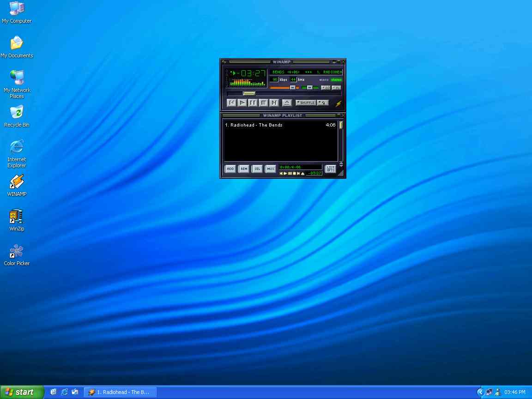This screenshot has width=532, height=399.
Task: Pause playback in Winamp
Action: 253,103
